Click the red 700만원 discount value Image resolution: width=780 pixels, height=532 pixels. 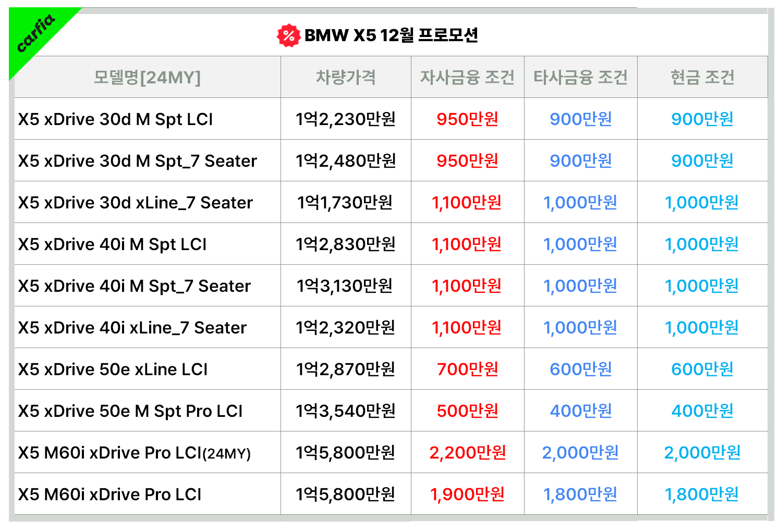tap(467, 369)
